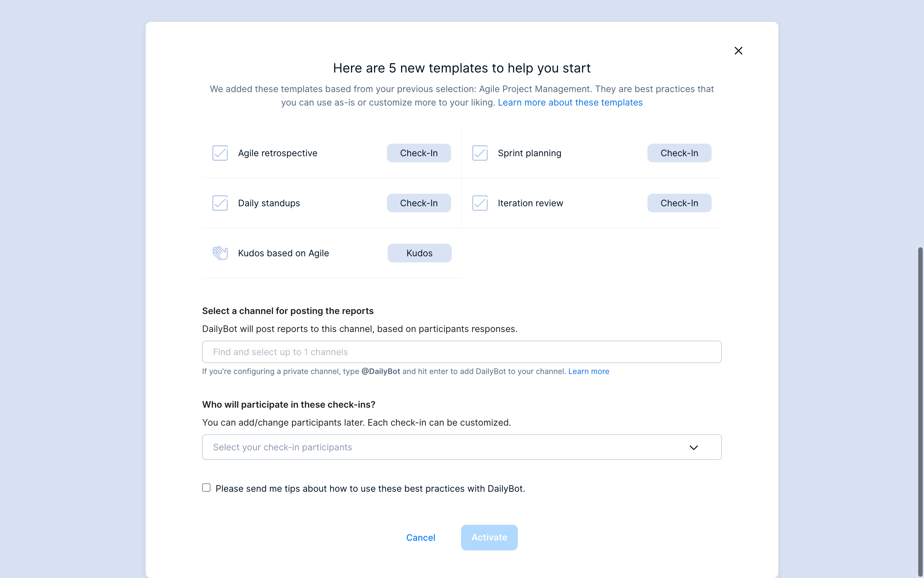The width and height of the screenshot is (924, 578).
Task: Open the check-in participants dropdown
Action: [x=461, y=447]
